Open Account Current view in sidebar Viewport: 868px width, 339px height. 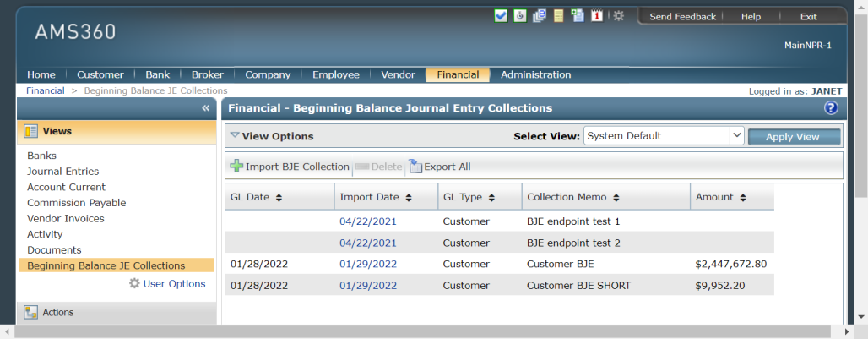pyautogui.click(x=67, y=187)
